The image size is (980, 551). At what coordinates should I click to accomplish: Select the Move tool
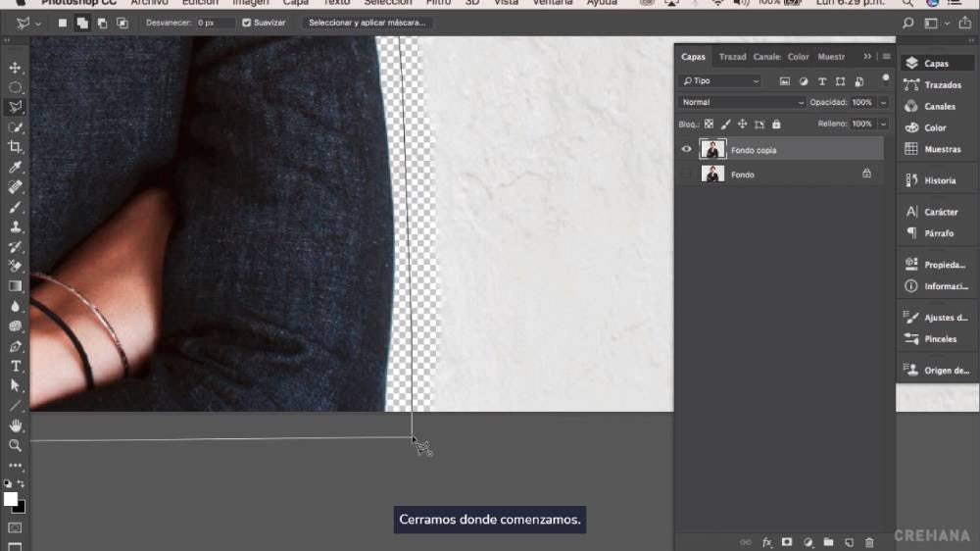(x=16, y=68)
